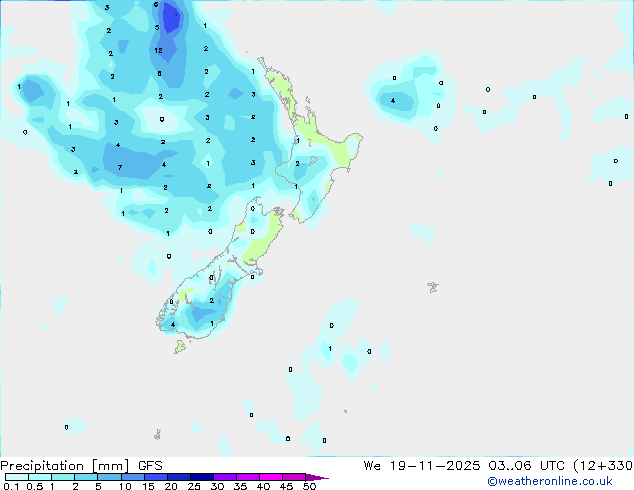Select the "19-11-2025" date text
Image resolution: width=634 pixels, height=490 pixels.
click(x=435, y=466)
